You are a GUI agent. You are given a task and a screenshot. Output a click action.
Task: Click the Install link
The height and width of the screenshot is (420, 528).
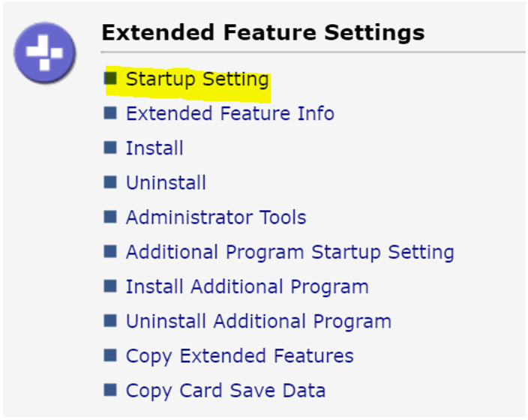154,148
